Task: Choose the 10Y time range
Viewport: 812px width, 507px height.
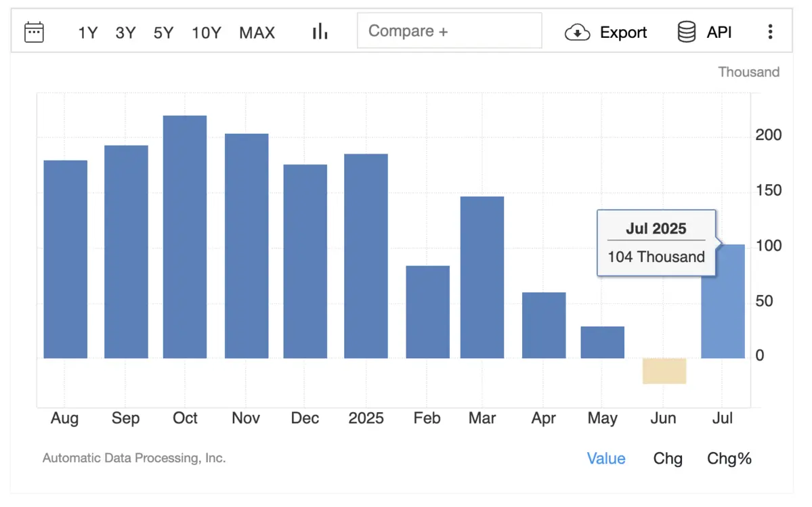Action: point(206,32)
